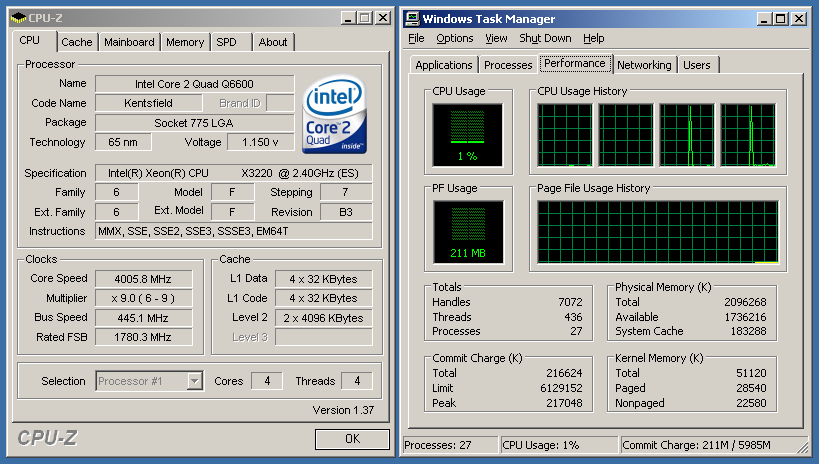Click the Commit Charge Peak value '217048'
This screenshot has height=464, width=819.
[565, 403]
